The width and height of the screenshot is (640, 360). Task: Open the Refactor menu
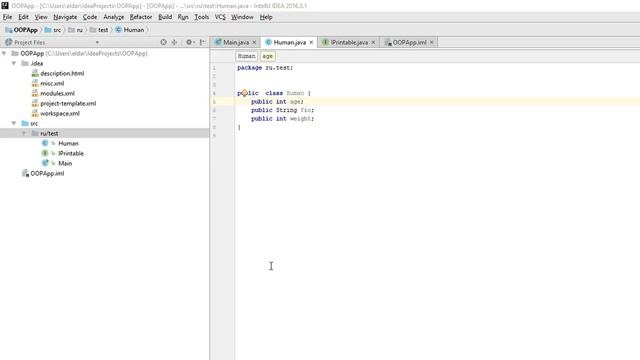click(141, 17)
